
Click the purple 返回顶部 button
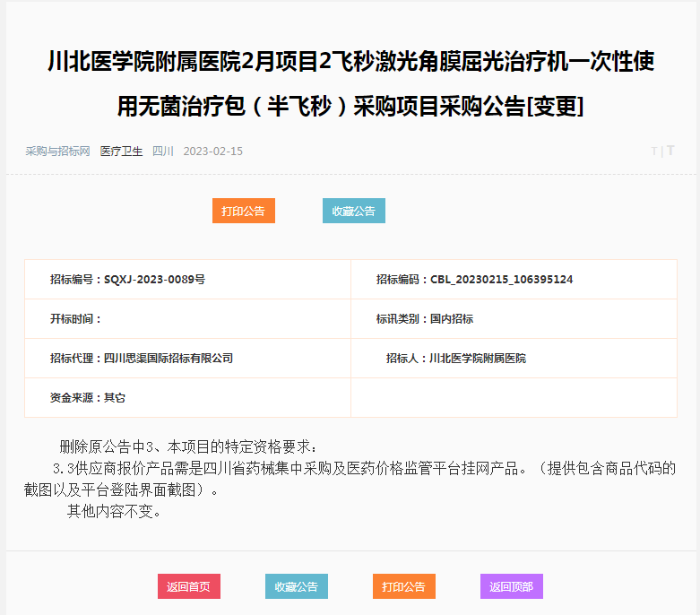pos(512,586)
